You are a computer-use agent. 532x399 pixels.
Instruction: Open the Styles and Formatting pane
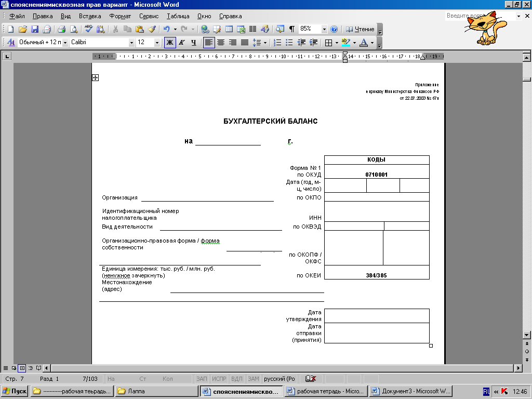[x=11, y=43]
